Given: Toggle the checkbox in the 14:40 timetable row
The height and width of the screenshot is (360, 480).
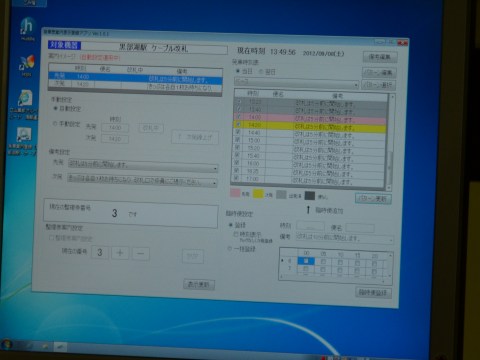Looking at the screenshot, I should coord(238,132).
